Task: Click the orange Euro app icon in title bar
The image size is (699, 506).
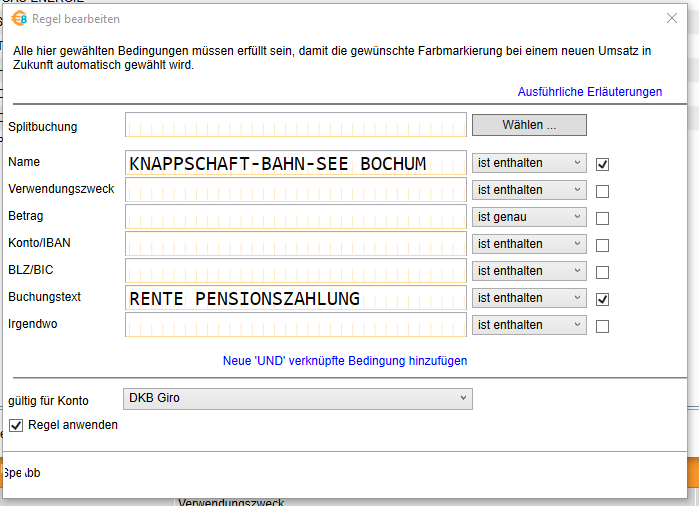Action: coord(19,19)
